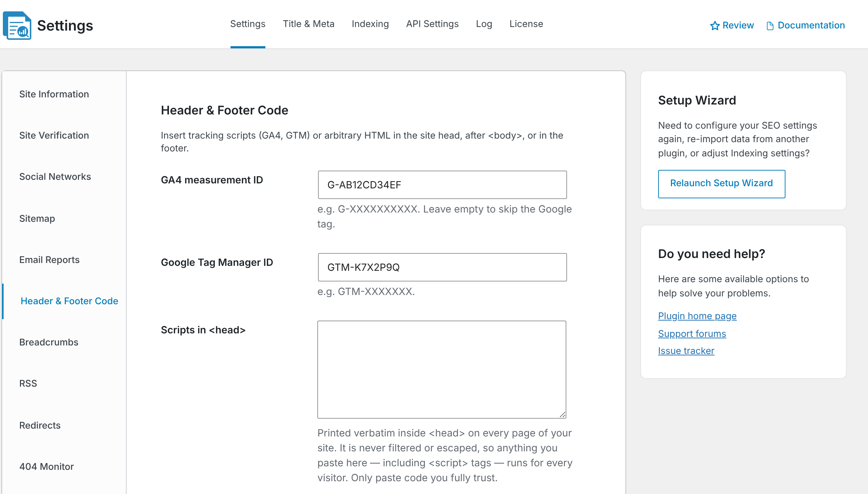Click the Header & Footer Code heading
This screenshot has height=494, width=868.
[224, 110]
